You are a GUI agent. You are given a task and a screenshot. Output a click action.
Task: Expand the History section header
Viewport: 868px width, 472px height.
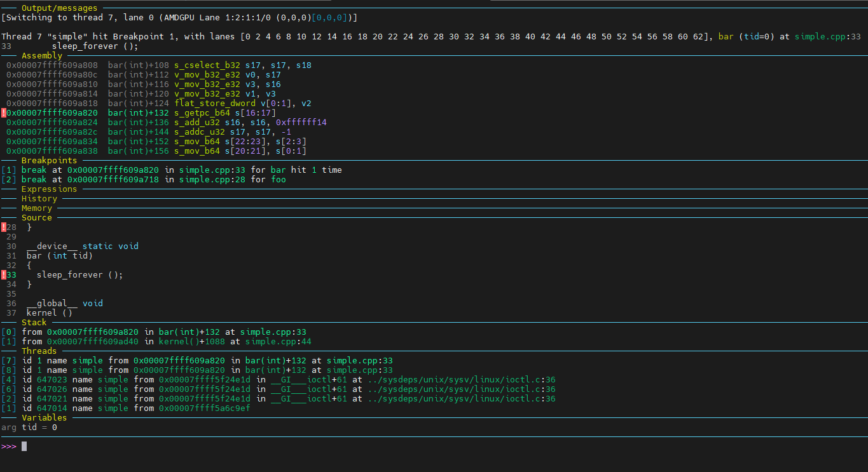39,199
